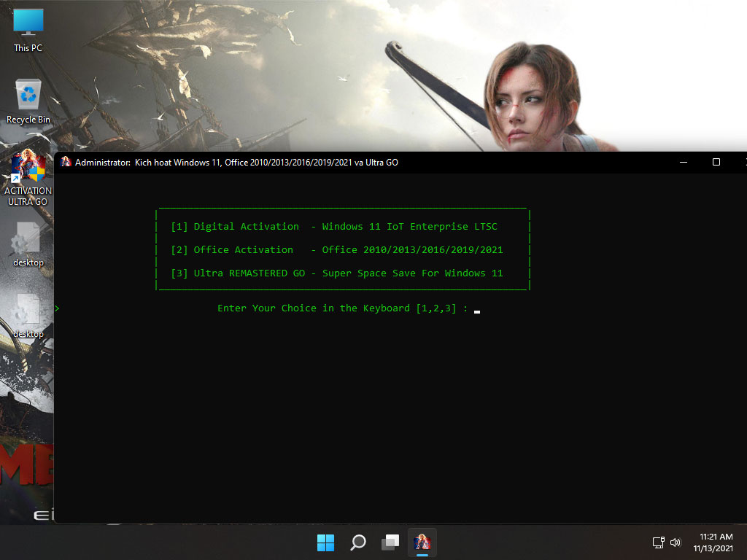Open volume control in system tray

tap(676, 542)
